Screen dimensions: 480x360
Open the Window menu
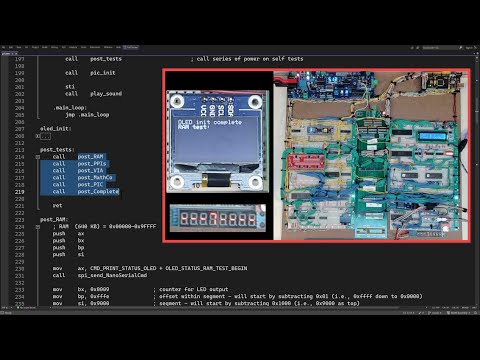[x=108, y=47]
